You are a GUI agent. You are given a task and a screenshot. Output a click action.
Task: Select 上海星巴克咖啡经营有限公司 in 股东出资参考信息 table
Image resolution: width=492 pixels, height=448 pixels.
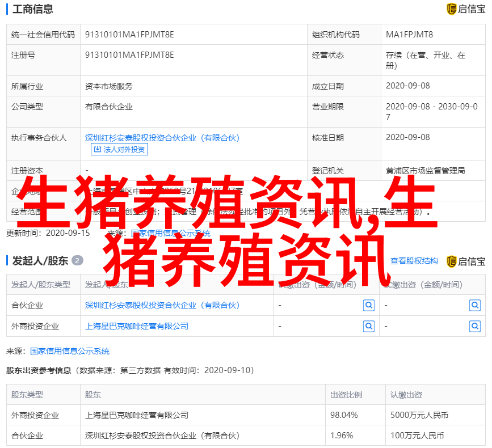137,415
